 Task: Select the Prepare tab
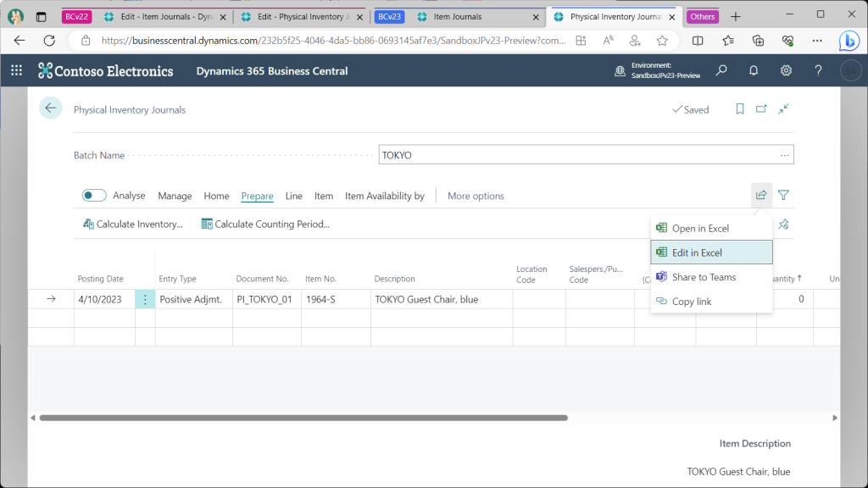258,196
